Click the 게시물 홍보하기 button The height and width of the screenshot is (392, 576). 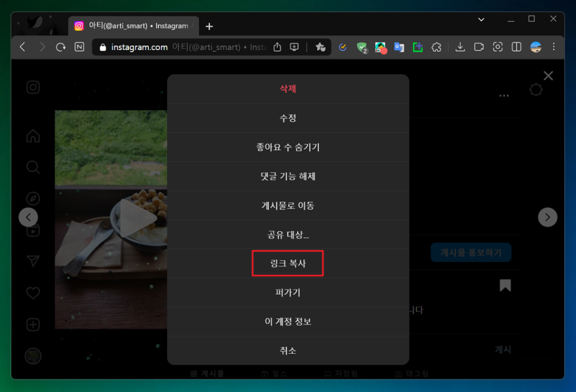(471, 253)
